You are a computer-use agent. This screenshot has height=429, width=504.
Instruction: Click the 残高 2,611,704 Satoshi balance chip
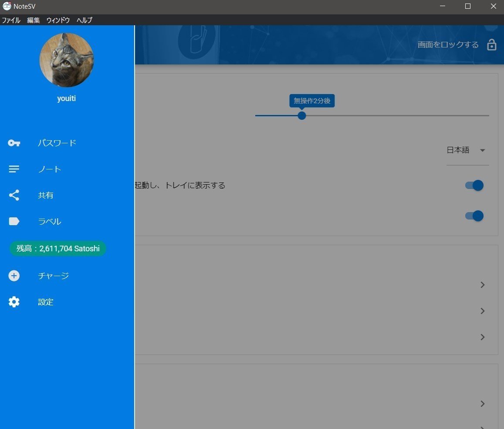[58, 248]
